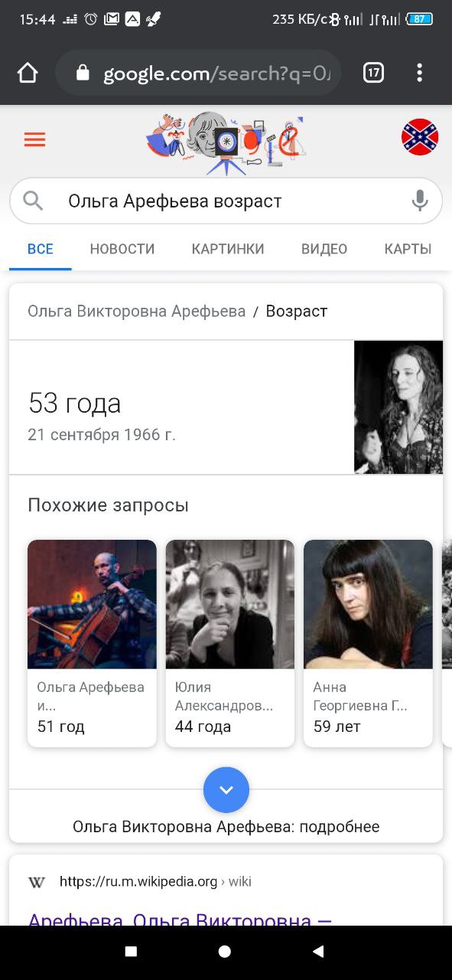The image size is (452, 980).
Task: Open the tab switcher showing 17 tabs
Action: 373,73
